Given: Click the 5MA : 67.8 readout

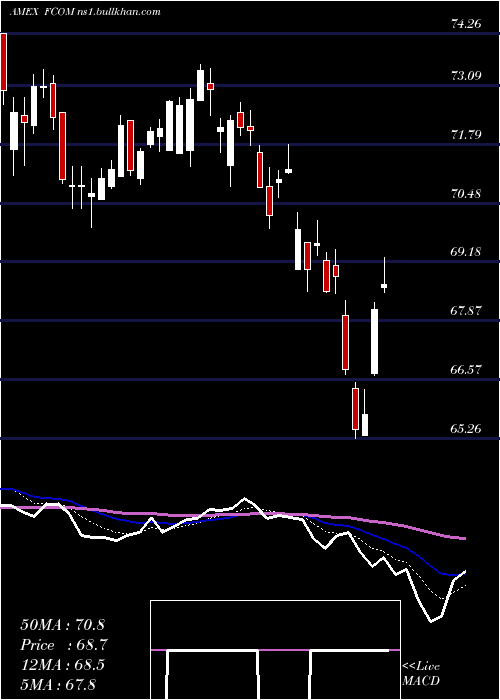Looking at the screenshot, I should pyautogui.click(x=58, y=684).
